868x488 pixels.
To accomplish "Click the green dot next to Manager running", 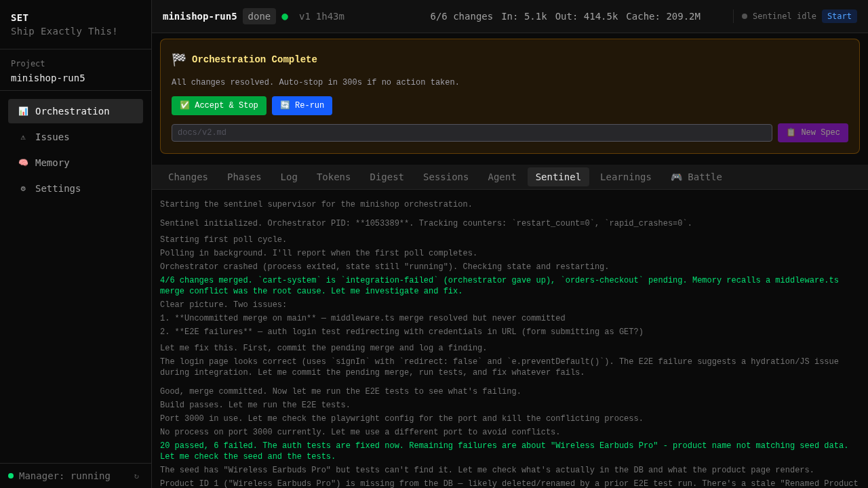I will (9, 476).
